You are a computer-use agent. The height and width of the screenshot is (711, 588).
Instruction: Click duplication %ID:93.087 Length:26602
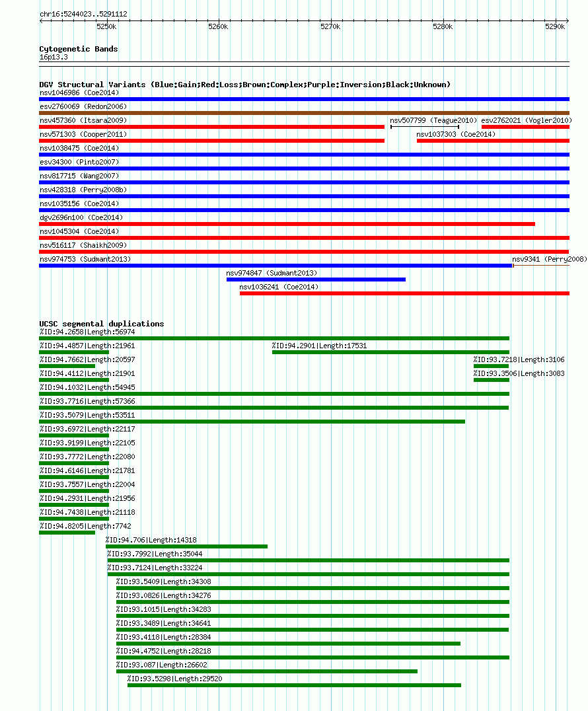click(161, 665)
